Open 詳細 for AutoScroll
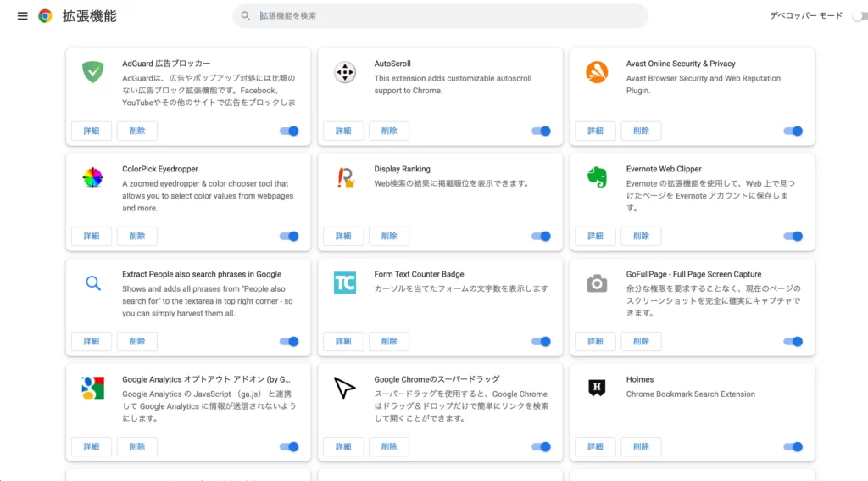The height and width of the screenshot is (481, 868). [343, 131]
